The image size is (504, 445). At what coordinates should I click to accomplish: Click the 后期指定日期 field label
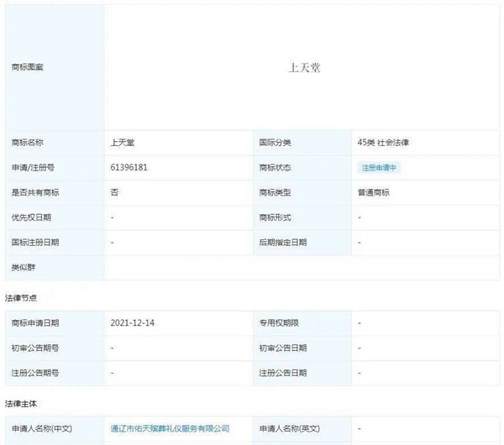(x=283, y=242)
